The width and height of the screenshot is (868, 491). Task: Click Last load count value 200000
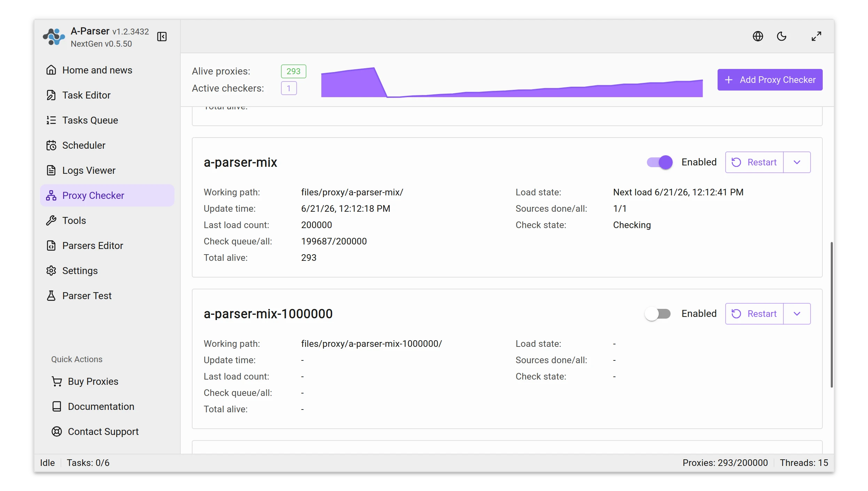[x=316, y=225]
